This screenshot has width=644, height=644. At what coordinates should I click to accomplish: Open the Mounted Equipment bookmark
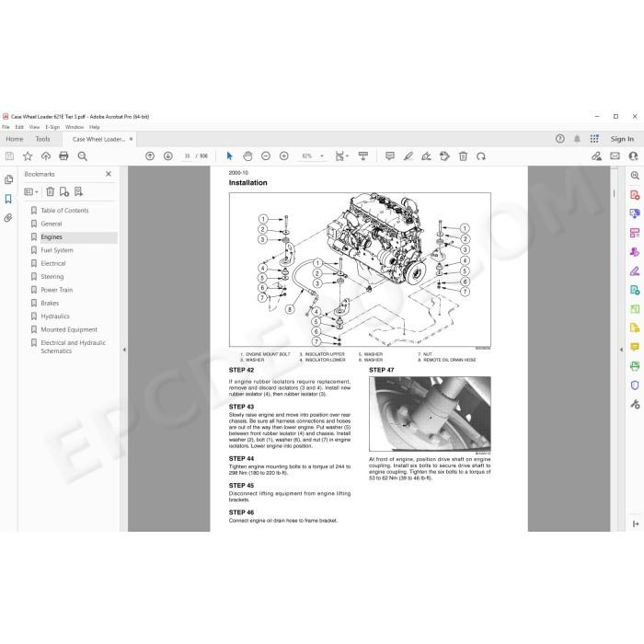click(x=69, y=329)
